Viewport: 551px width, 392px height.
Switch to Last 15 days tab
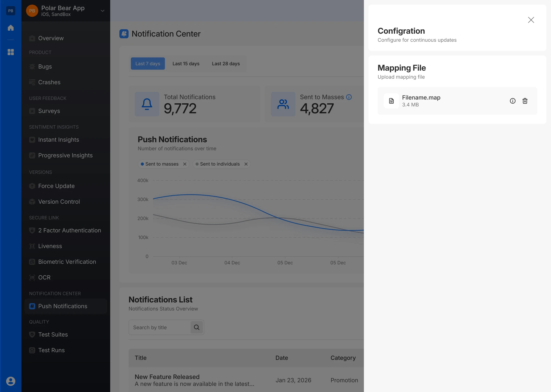pos(186,64)
